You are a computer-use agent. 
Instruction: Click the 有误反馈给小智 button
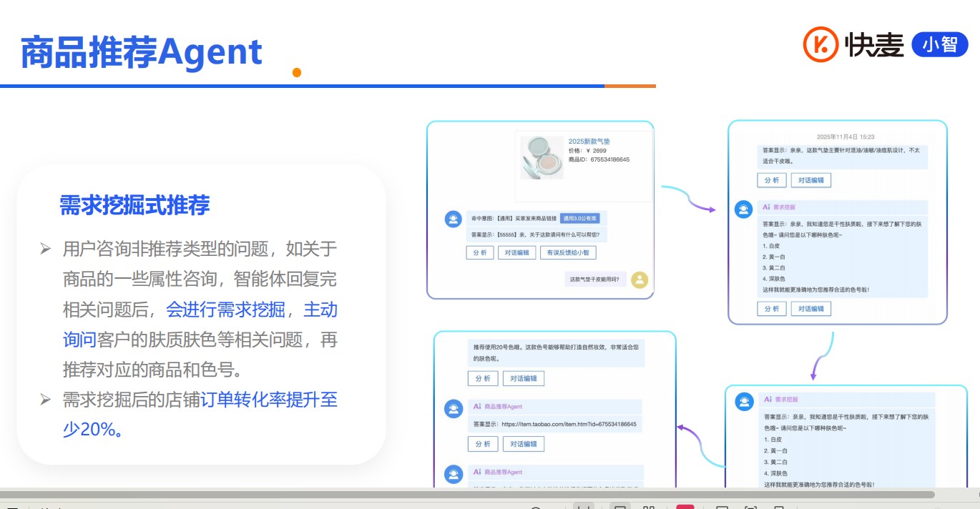point(569,252)
